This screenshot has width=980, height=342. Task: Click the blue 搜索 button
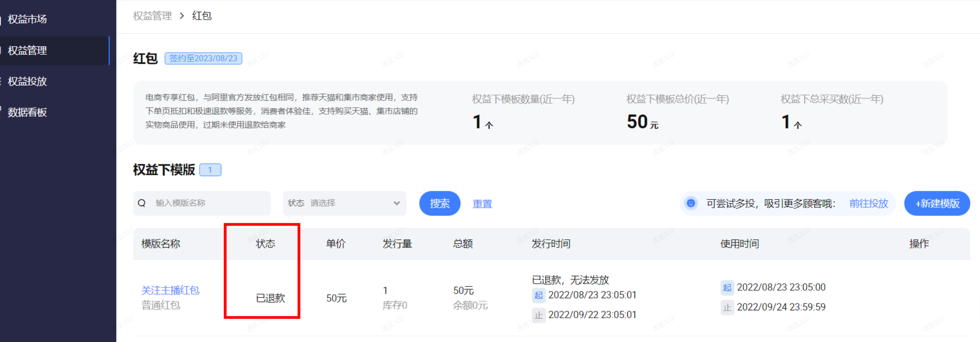click(440, 204)
